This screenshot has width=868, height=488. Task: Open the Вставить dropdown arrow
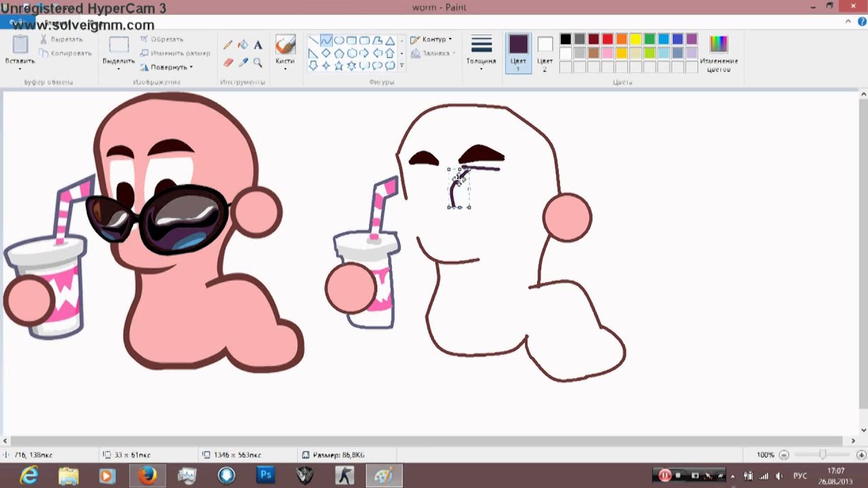point(20,68)
